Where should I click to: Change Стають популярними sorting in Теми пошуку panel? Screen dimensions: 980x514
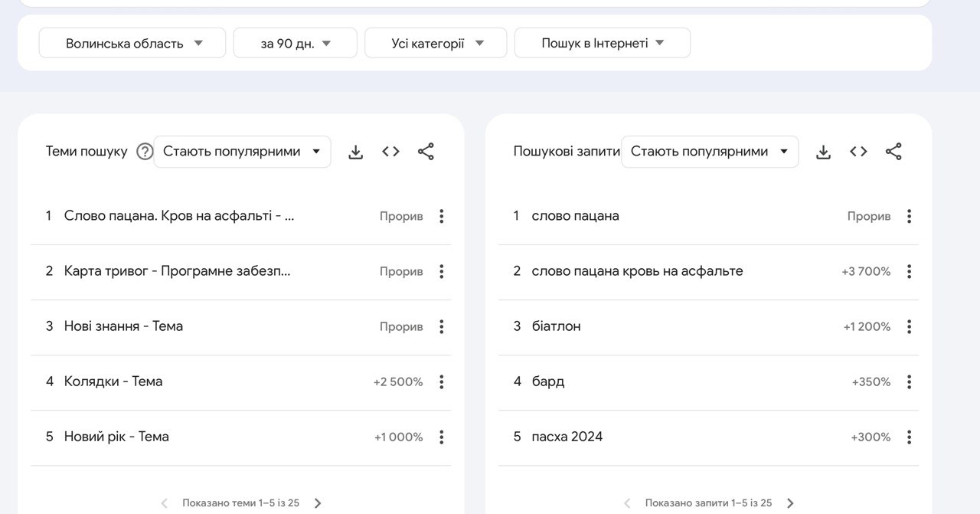click(x=242, y=152)
